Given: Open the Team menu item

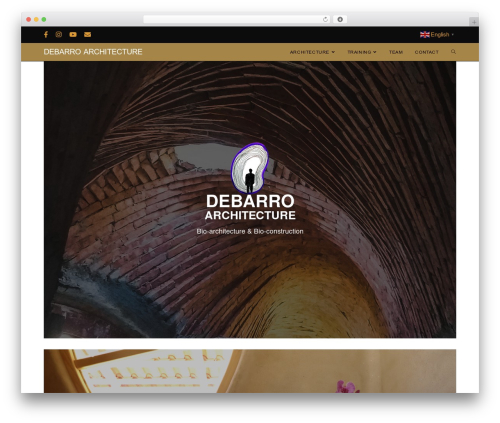Looking at the screenshot, I should tap(396, 52).
